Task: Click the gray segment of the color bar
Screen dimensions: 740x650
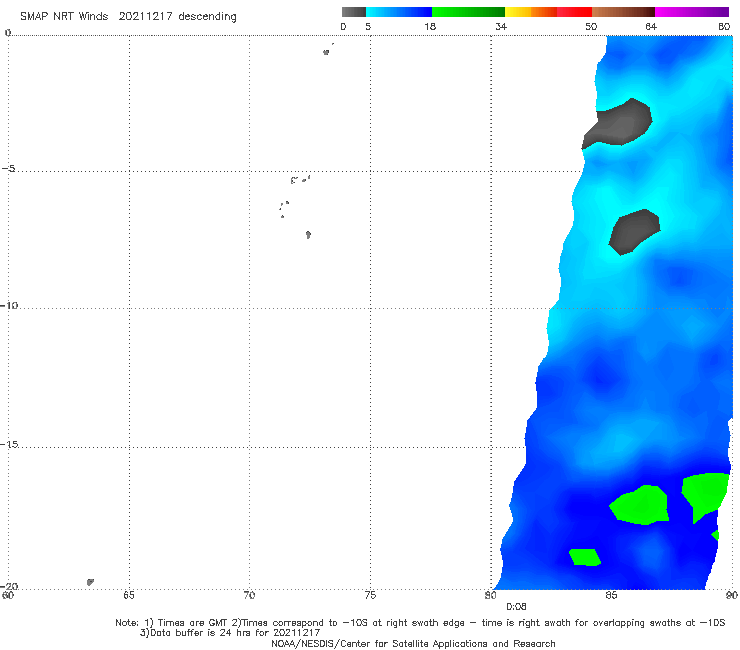Action: [353, 12]
